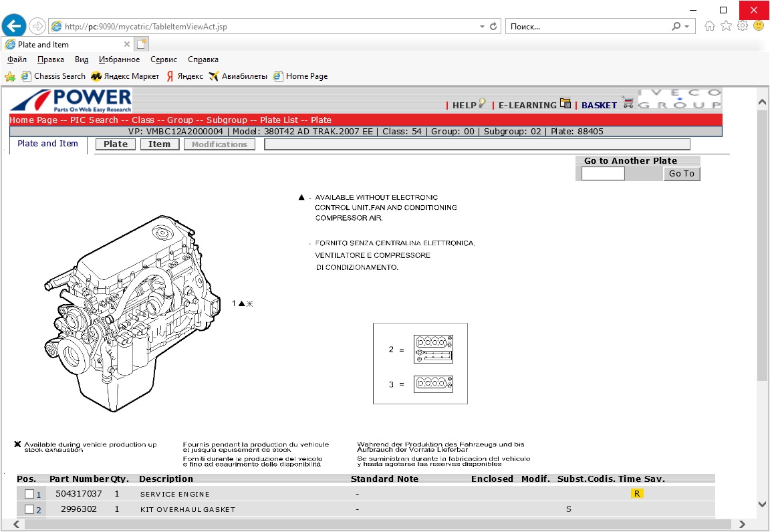Screen dimensions: 770x532
Task: Open the Вид menu
Action: [82, 59]
